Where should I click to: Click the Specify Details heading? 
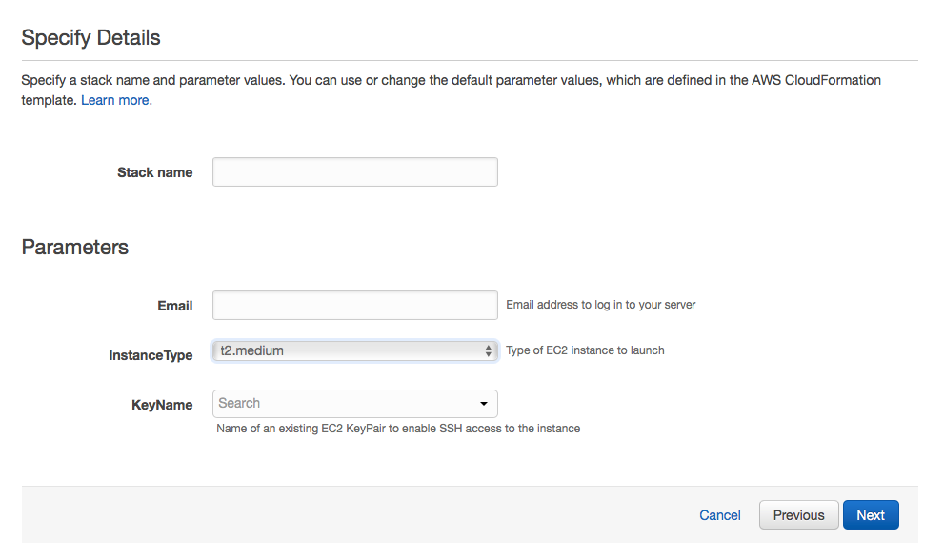[x=90, y=37]
